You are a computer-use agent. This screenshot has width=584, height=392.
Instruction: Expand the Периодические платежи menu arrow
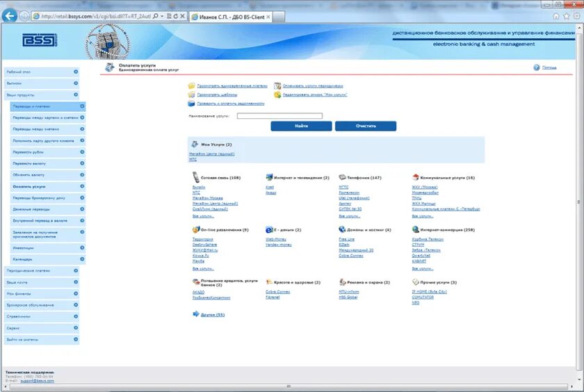point(76,270)
